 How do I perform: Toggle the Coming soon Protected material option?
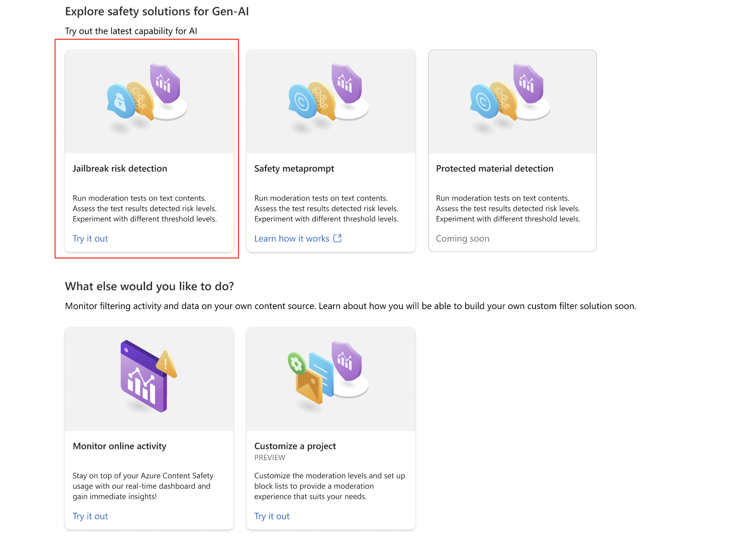(463, 238)
